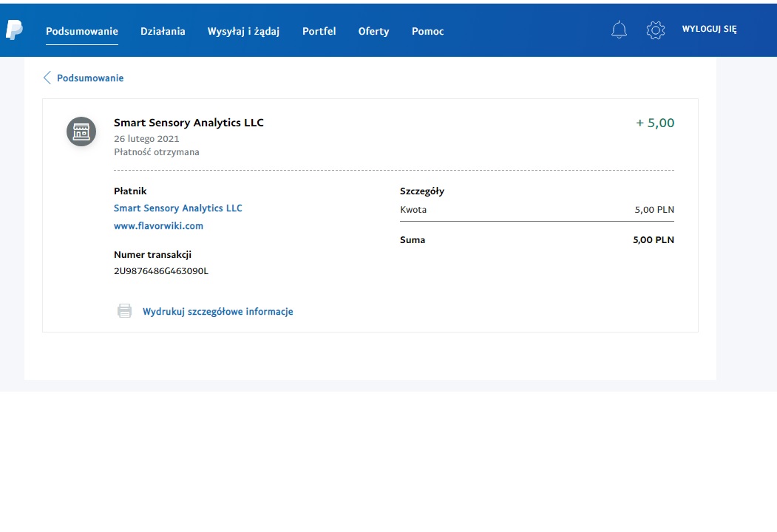The image size is (777, 532).
Task: Click the date 26 lutego 2021
Action: (x=146, y=139)
